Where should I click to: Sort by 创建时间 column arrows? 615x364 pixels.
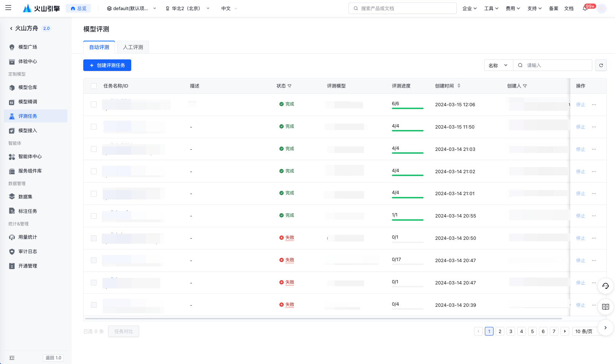pos(459,86)
